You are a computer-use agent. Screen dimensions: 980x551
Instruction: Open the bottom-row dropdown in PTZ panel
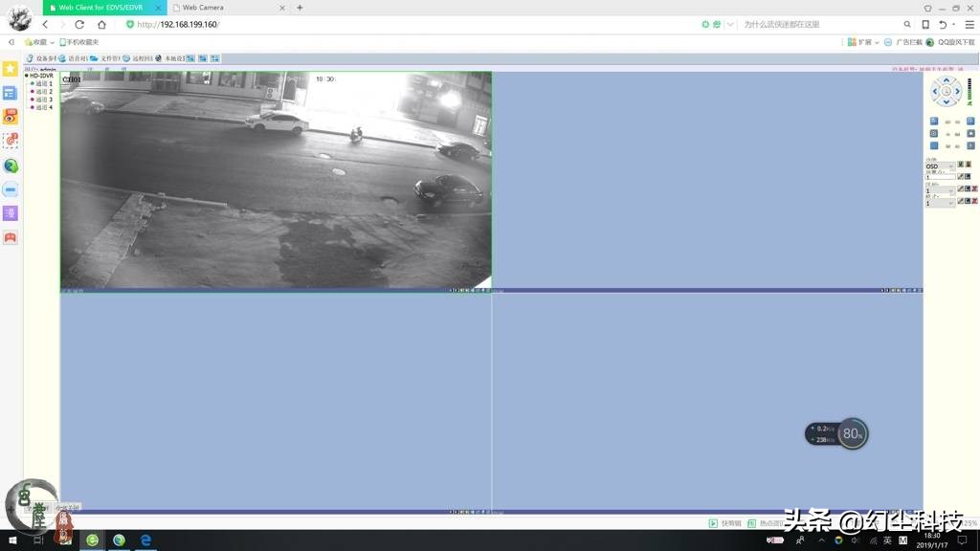point(941,203)
